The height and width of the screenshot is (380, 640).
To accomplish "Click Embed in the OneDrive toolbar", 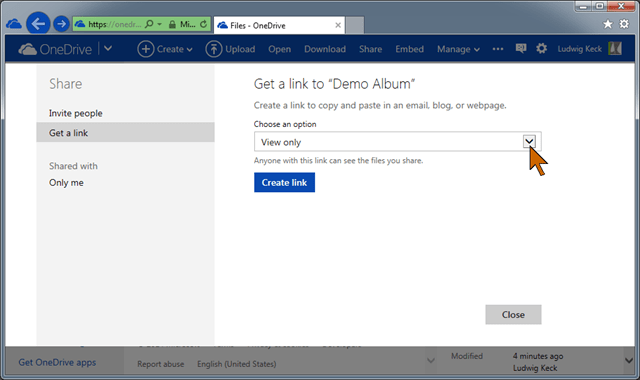I will click(409, 49).
